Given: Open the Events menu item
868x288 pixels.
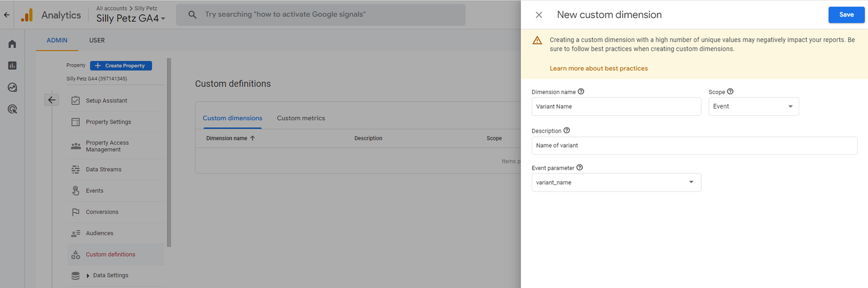Looking at the screenshot, I should click(116, 190).
